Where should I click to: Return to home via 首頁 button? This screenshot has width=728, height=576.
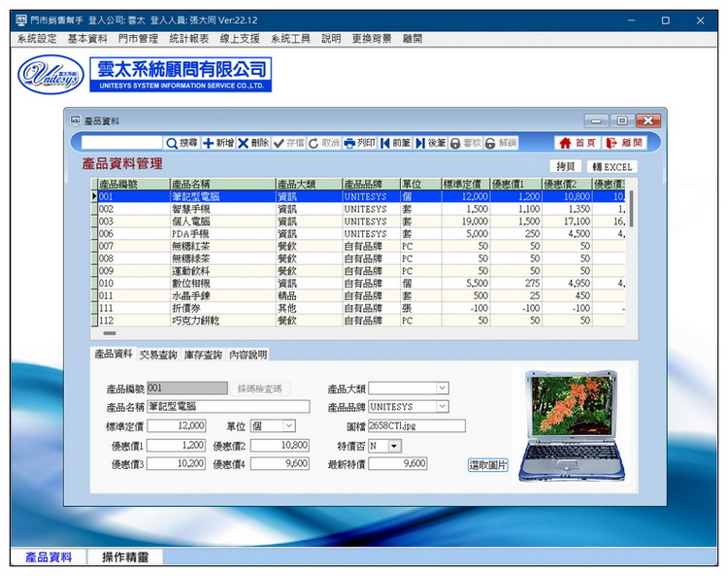577,143
